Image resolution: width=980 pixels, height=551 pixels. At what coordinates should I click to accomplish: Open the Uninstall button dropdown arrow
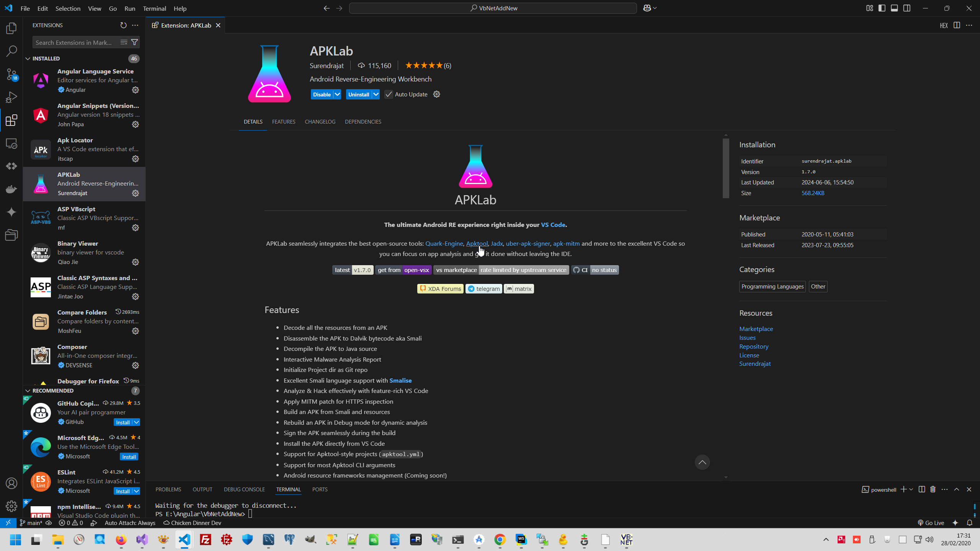pyautogui.click(x=376, y=94)
